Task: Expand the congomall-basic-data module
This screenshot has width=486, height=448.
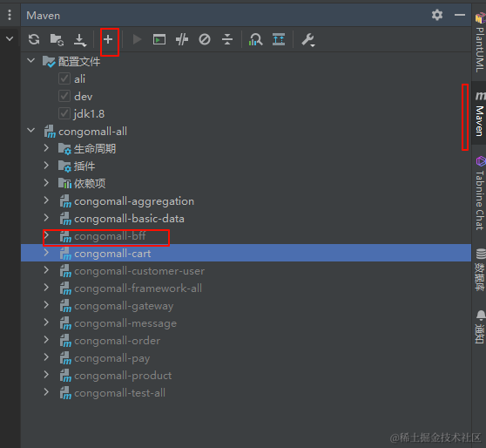Action: pos(46,218)
